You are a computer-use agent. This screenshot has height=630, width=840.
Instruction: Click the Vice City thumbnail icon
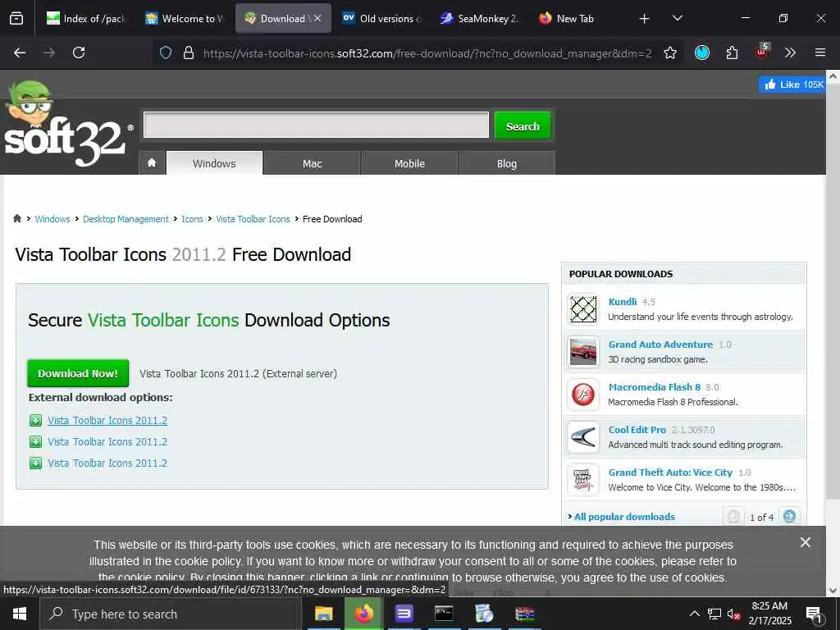tap(583, 480)
